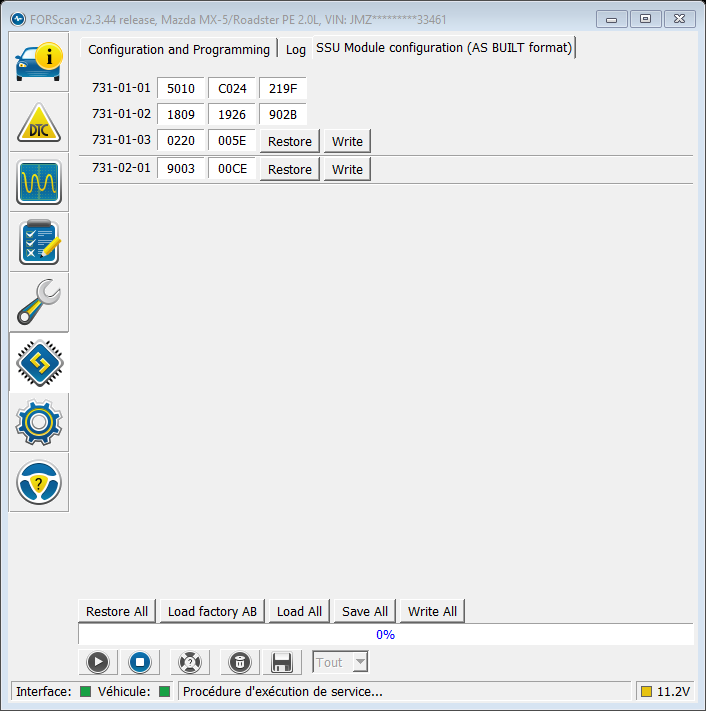Edit the 1809 value field
Viewport: 706px width, 711px height.
(x=181, y=114)
